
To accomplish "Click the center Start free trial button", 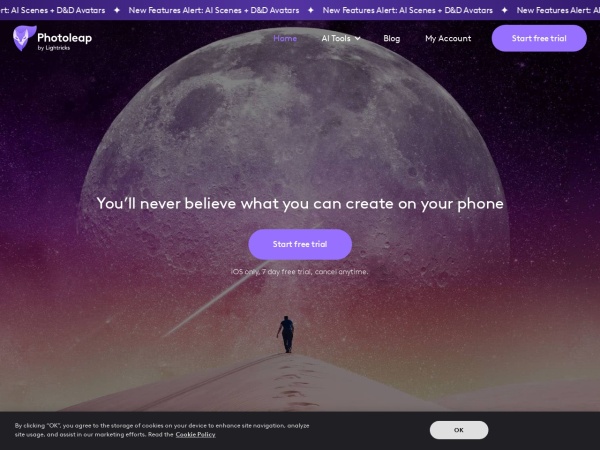I will coord(300,244).
